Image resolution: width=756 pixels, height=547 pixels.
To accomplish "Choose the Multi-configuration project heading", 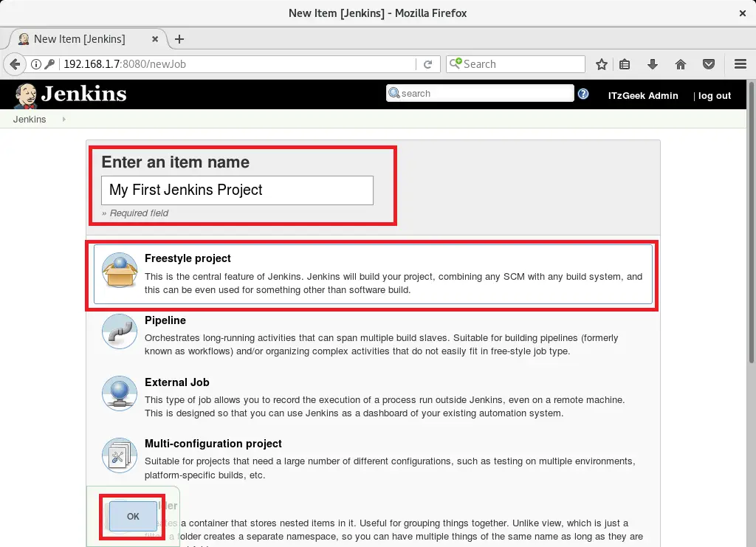I will coord(213,444).
